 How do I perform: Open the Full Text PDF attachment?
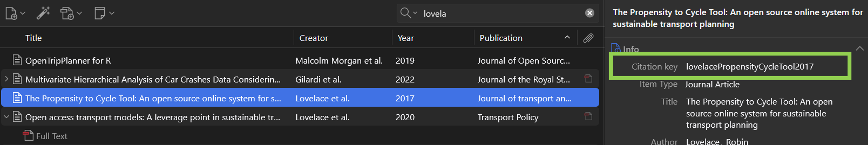pos(51,136)
